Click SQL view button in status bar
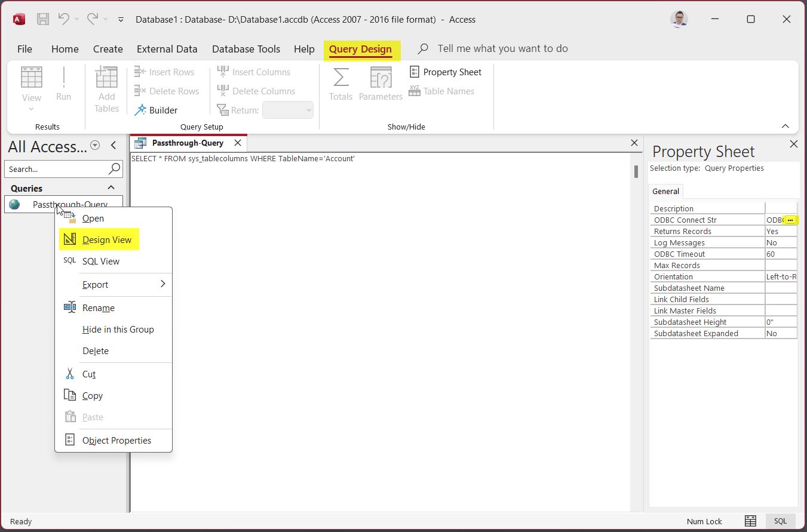This screenshot has width=807, height=532. tap(780, 521)
